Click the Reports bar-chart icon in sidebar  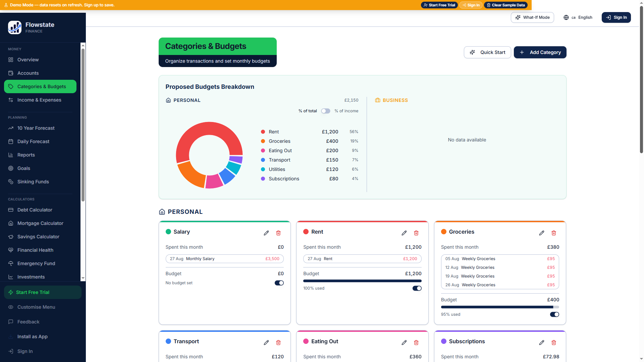pos(11,155)
